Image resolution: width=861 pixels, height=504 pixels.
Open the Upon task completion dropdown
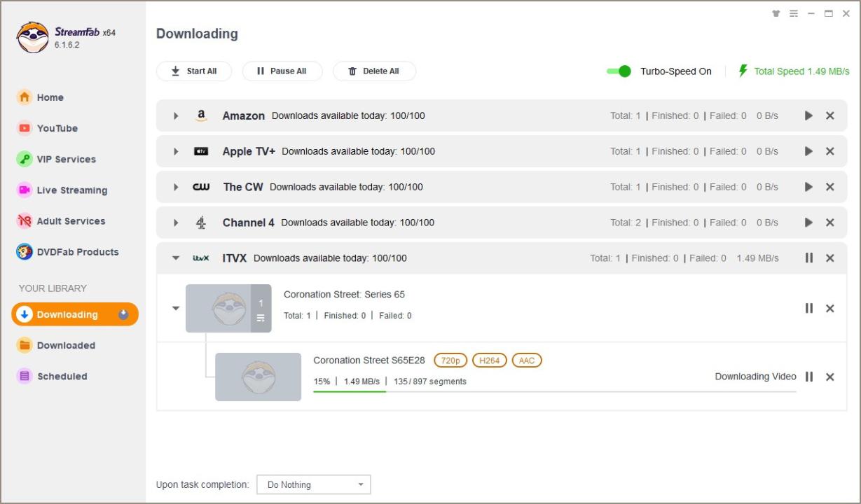point(314,484)
